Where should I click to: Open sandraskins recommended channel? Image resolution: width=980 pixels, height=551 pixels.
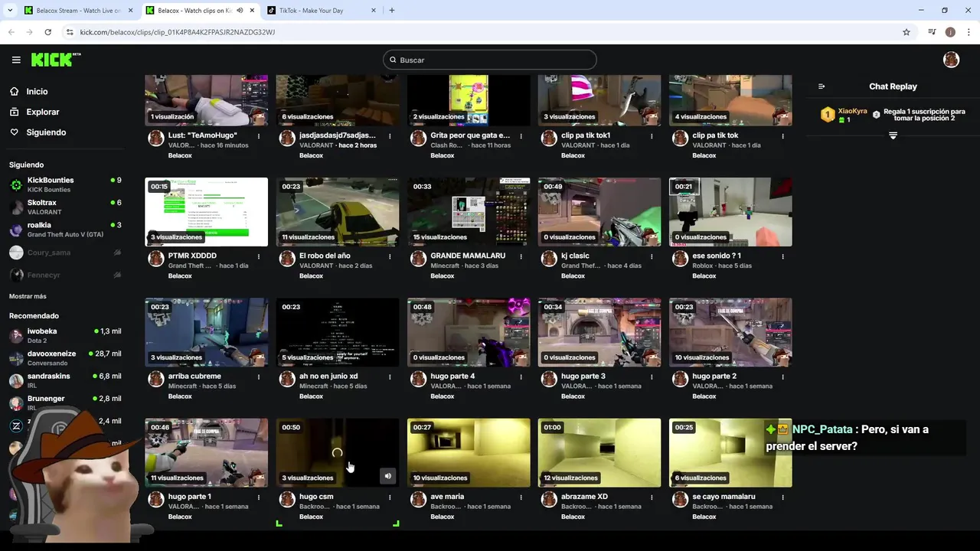point(65,380)
